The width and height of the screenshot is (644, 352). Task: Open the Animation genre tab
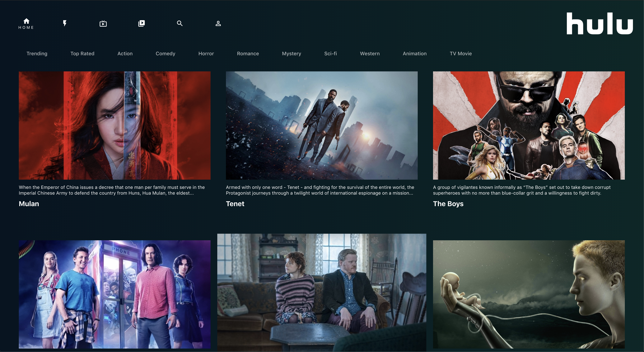(414, 54)
